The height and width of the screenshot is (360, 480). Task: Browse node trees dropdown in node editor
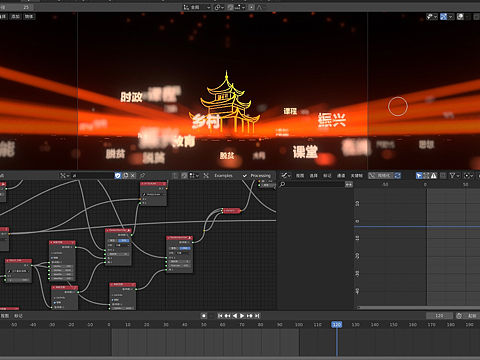(x=65, y=175)
